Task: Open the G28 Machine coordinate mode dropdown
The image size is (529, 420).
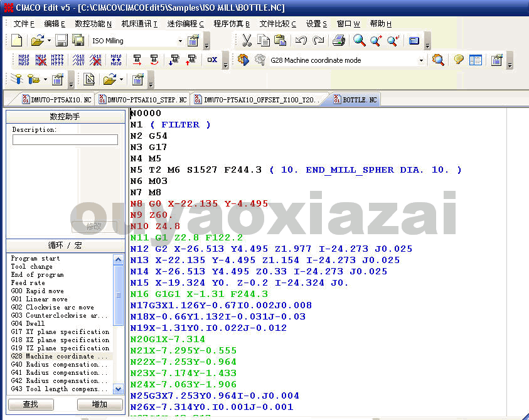Action: pos(421,60)
